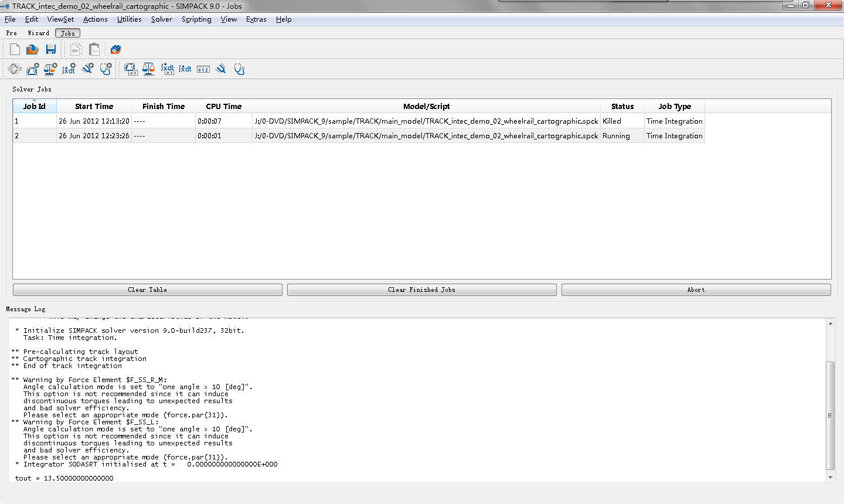Run online eigenvalues tuning fork with play badge
Screen dimensions: 844x504
(x=87, y=69)
